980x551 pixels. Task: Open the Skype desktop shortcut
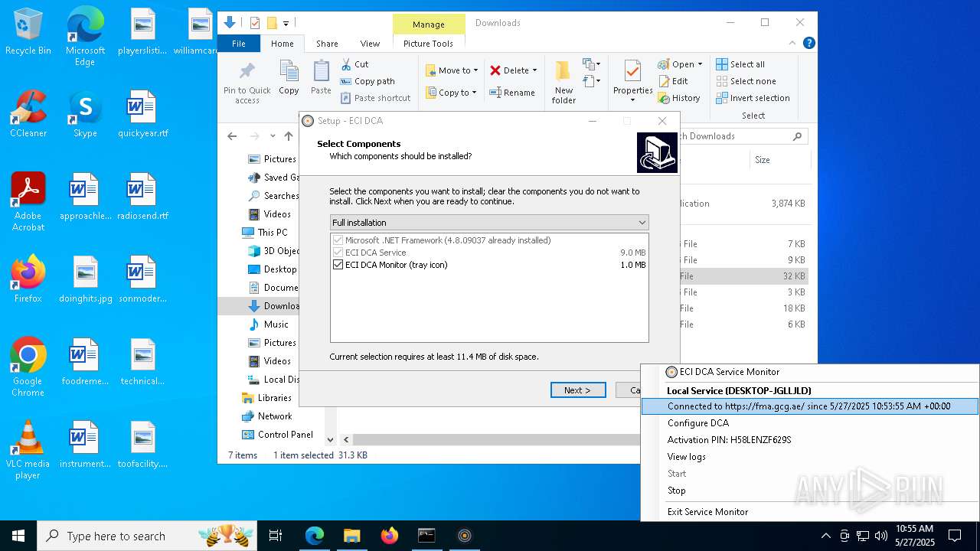pyautogui.click(x=85, y=114)
